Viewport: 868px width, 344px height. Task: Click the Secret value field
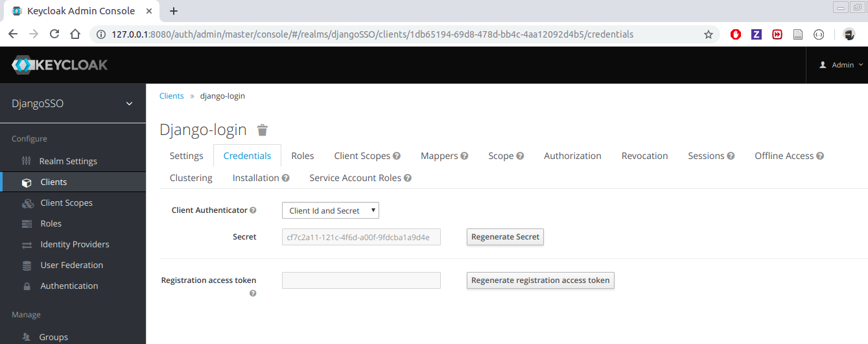tap(361, 237)
